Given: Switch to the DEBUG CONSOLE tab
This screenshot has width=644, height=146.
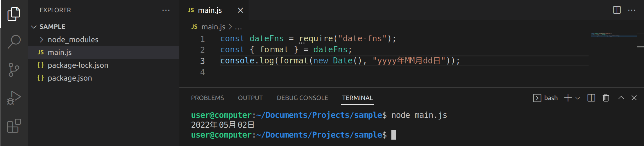Looking at the screenshot, I should point(302,98).
